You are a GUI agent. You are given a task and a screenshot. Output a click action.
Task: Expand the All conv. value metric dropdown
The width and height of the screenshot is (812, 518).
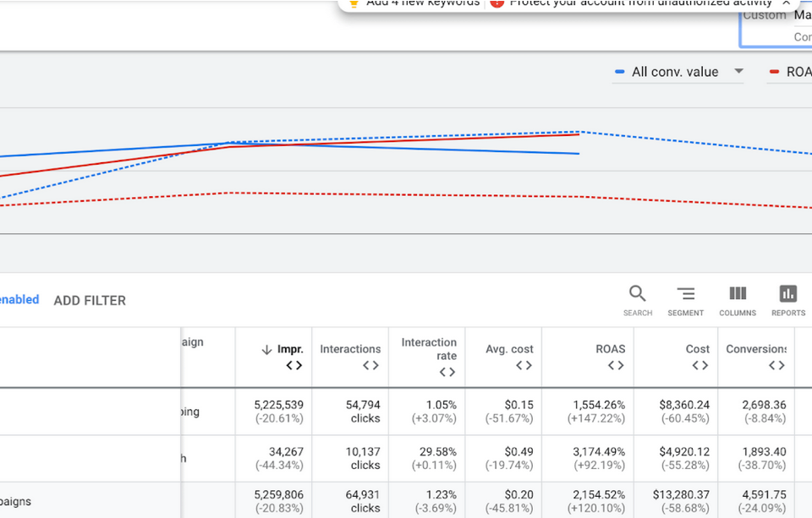click(x=739, y=72)
